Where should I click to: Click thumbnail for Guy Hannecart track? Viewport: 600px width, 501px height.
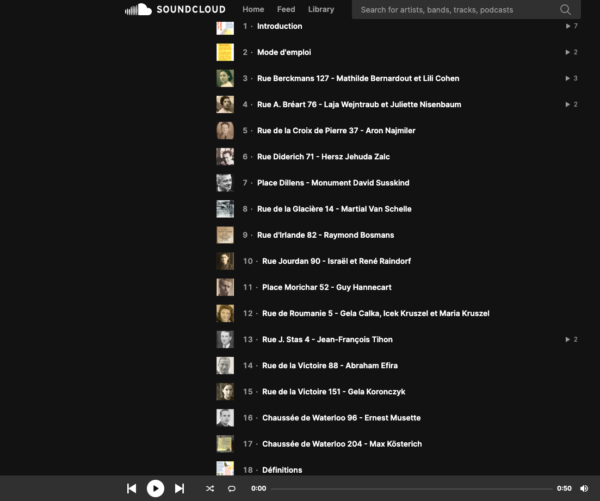[225, 287]
